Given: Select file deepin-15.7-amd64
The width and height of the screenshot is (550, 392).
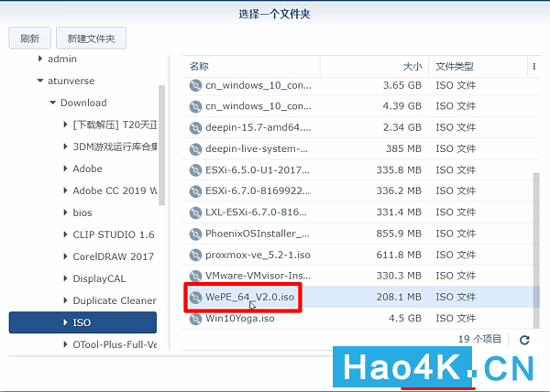Looking at the screenshot, I should click(x=258, y=127).
